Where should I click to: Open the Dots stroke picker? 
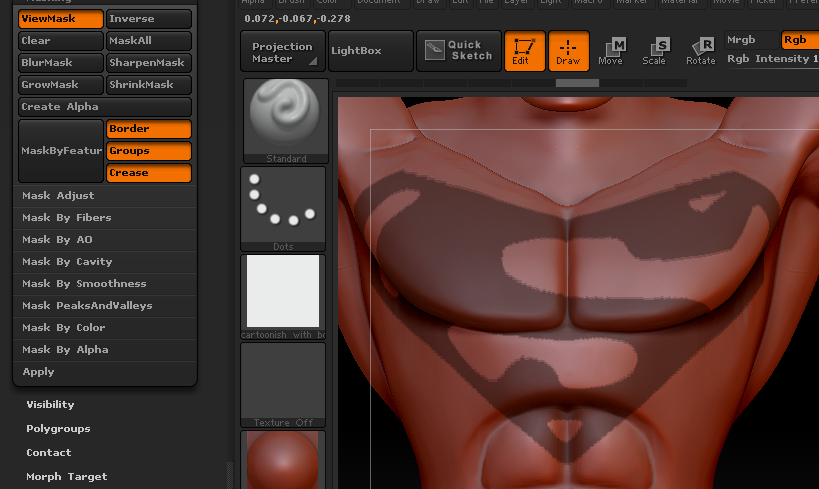point(283,209)
